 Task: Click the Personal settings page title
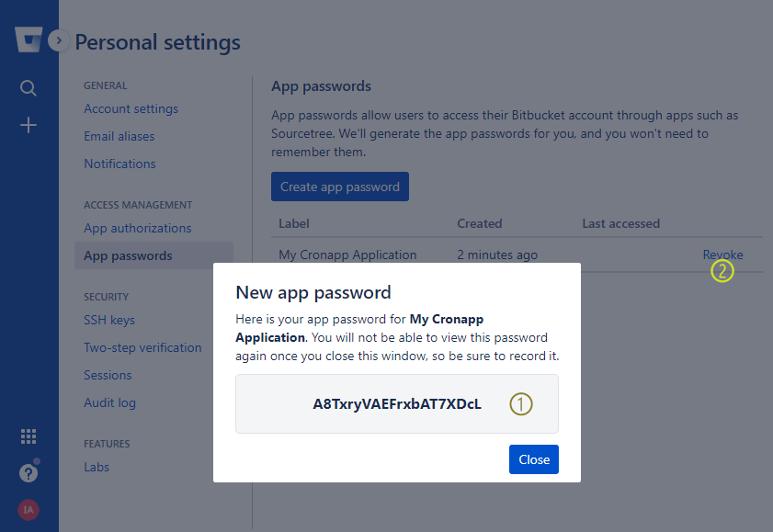click(158, 42)
